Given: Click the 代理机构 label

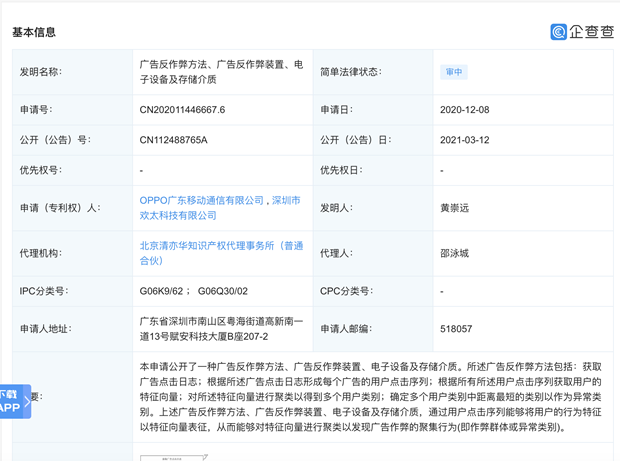Looking at the screenshot, I should tap(41, 253).
